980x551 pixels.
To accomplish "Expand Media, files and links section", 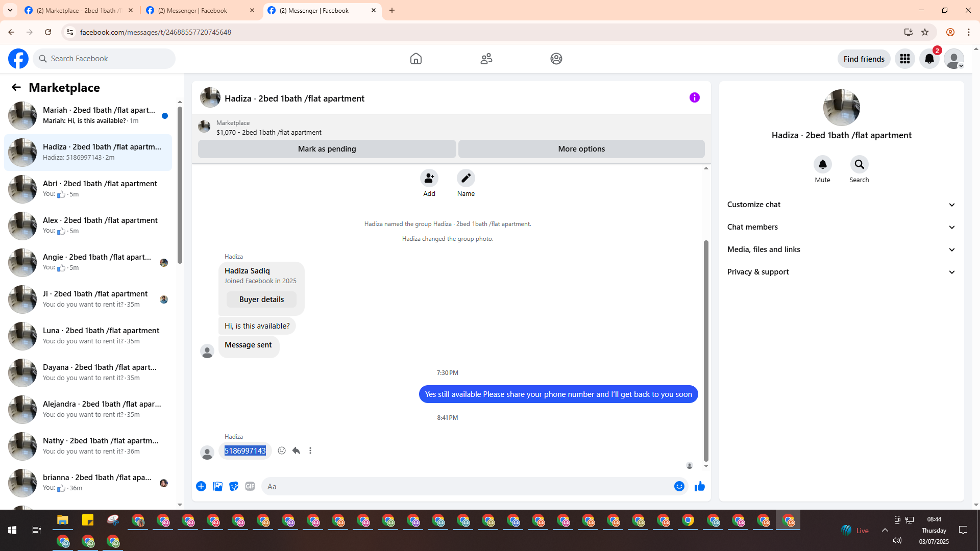I will pyautogui.click(x=841, y=249).
